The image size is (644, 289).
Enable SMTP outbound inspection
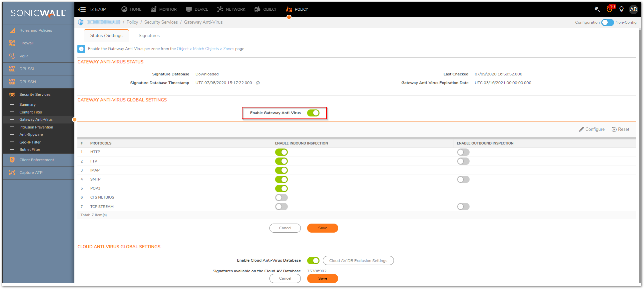(x=463, y=179)
